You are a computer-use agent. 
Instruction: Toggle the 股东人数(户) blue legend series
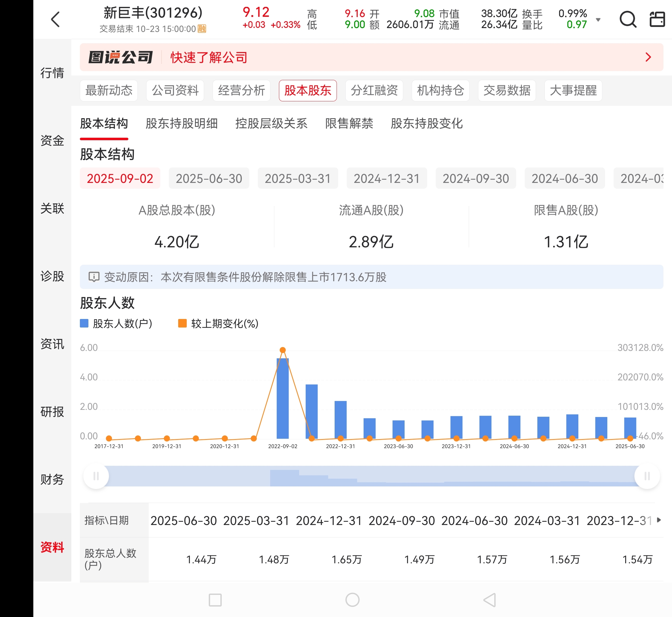click(x=84, y=323)
